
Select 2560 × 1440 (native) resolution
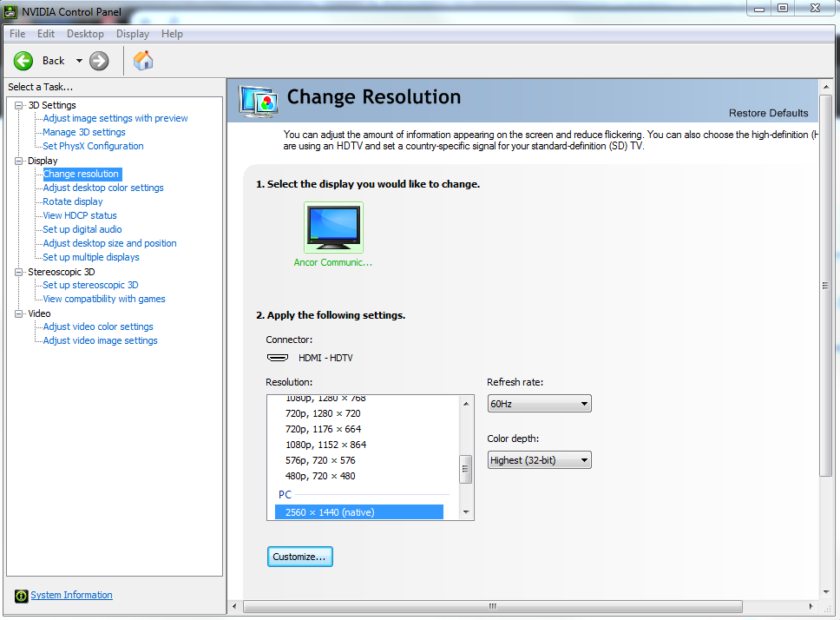(x=359, y=512)
